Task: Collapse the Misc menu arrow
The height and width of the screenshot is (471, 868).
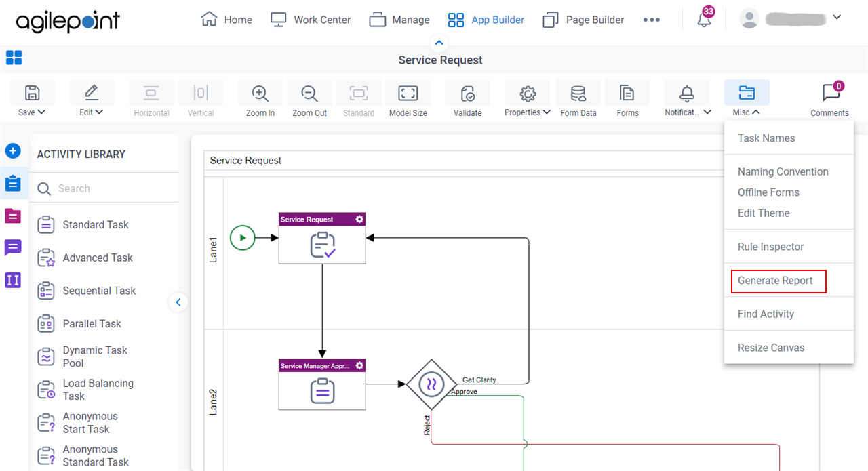Action: click(756, 112)
